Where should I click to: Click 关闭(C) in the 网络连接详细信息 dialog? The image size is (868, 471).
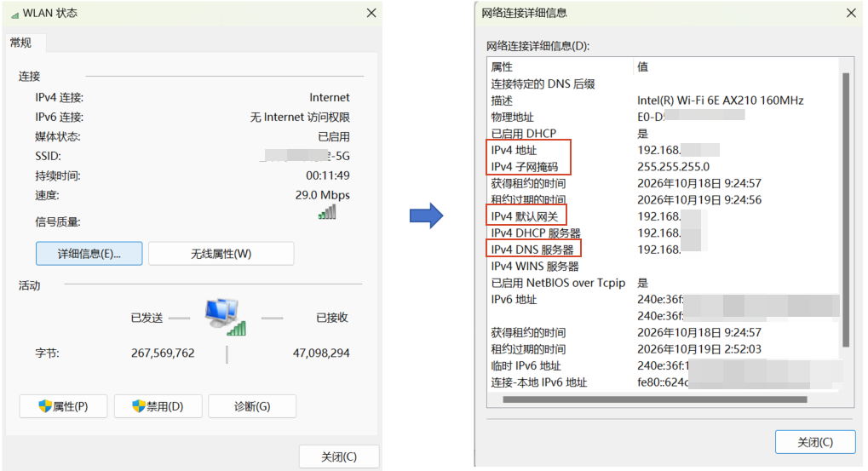pyautogui.click(x=815, y=442)
